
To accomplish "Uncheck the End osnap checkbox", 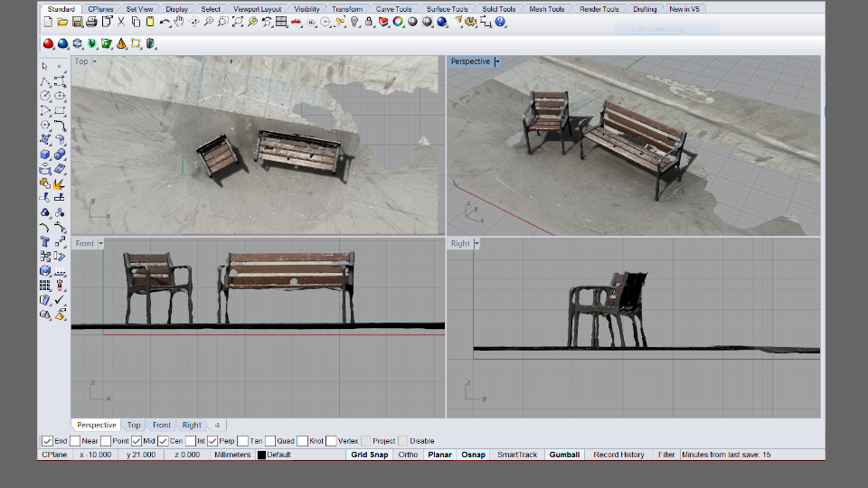I will [48, 441].
